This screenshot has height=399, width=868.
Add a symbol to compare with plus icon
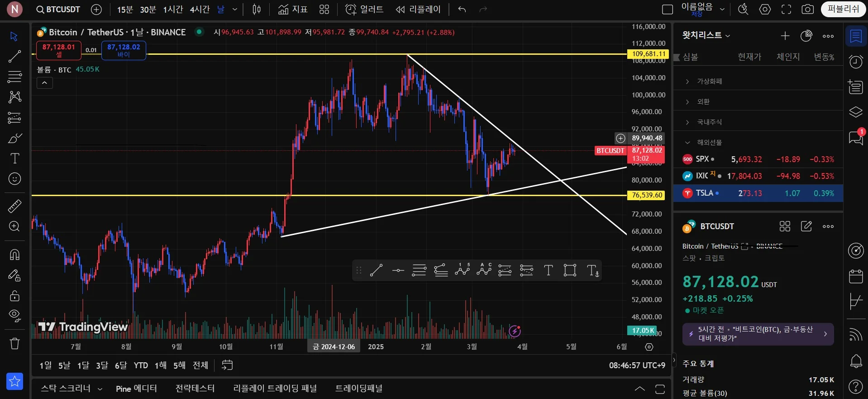[96, 9]
